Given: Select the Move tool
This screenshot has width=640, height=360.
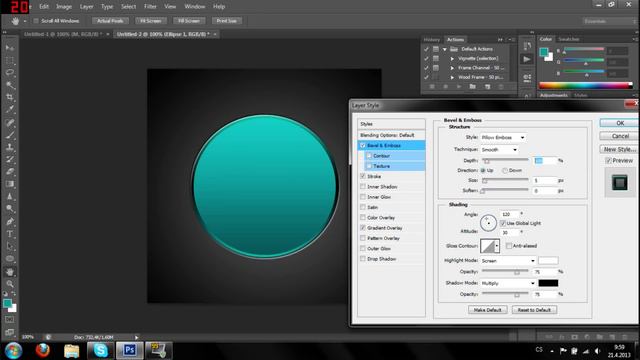Looking at the screenshot, I should pos(9,48).
